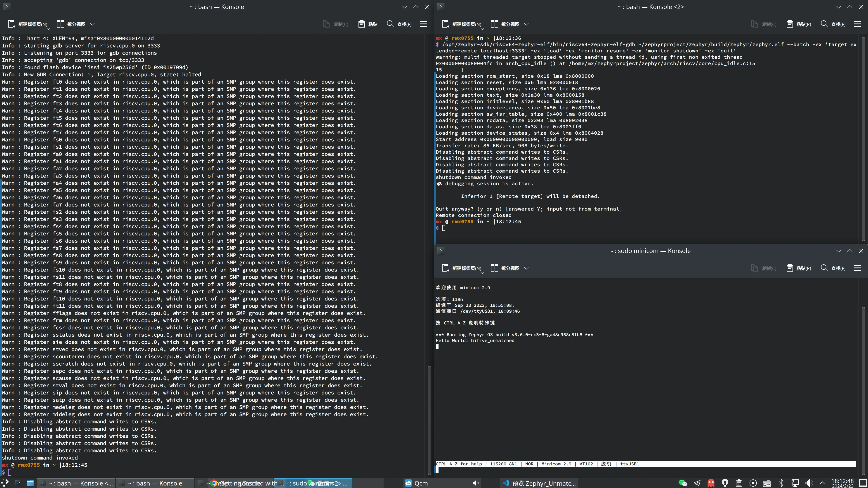This screenshot has height=488, width=868.
Task: Open Bluetooth tray icon
Action: tap(781, 483)
